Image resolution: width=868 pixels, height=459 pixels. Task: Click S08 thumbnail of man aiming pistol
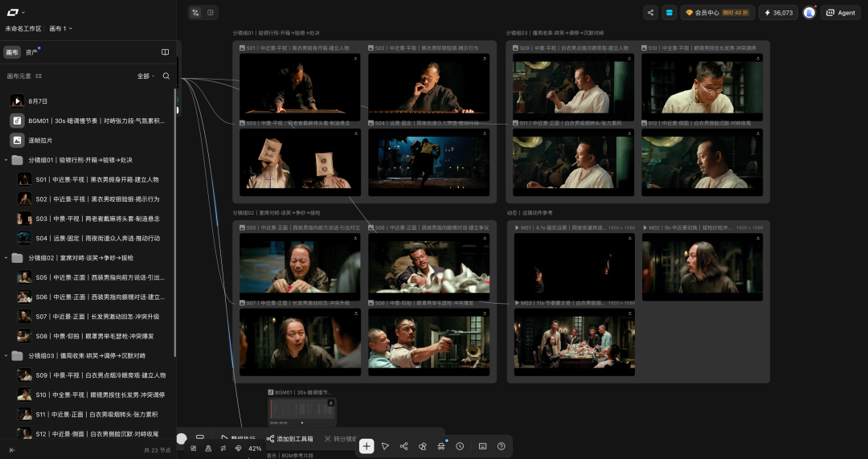tap(428, 342)
